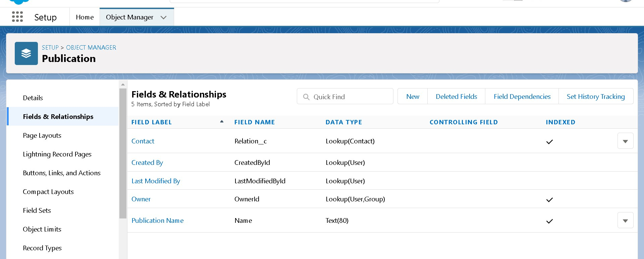
Task: Click the New field button
Action: coord(413,96)
